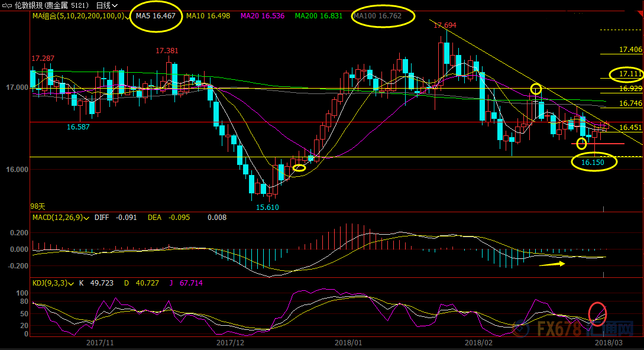The height and width of the screenshot is (350, 644).
Task: Expand the KDJ(9,3,3) indicator dropdown
Action: tap(72, 283)
